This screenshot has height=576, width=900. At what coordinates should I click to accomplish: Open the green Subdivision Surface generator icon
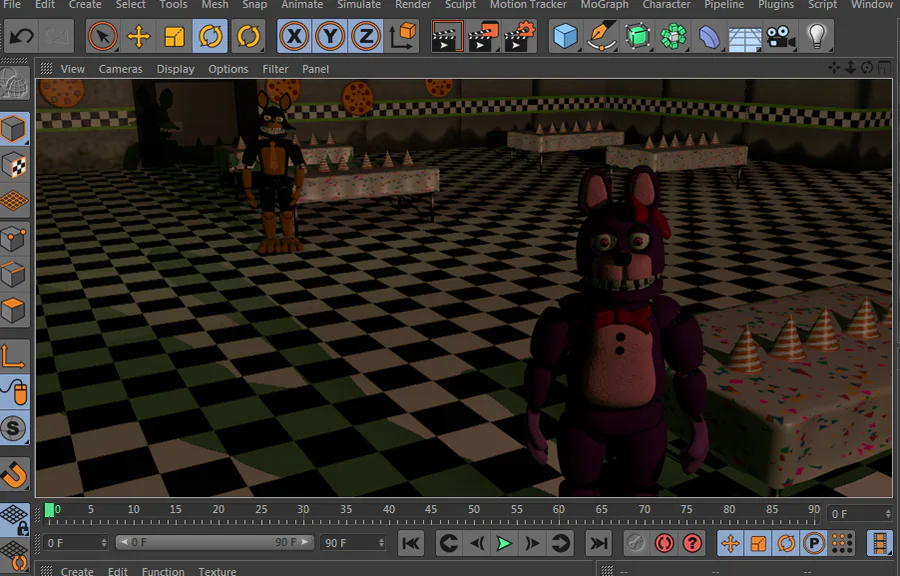[637, 36]
